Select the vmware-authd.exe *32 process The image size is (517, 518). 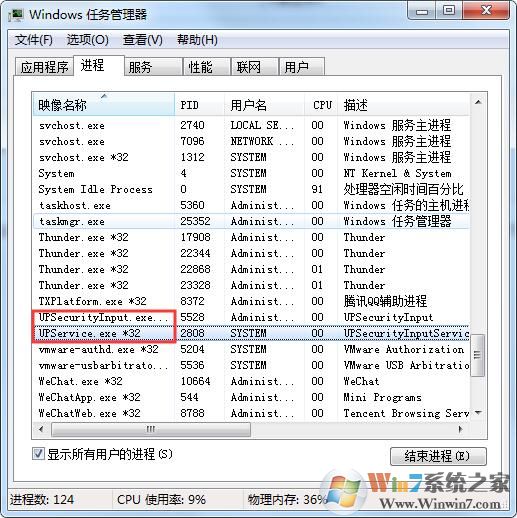[251, 349]
